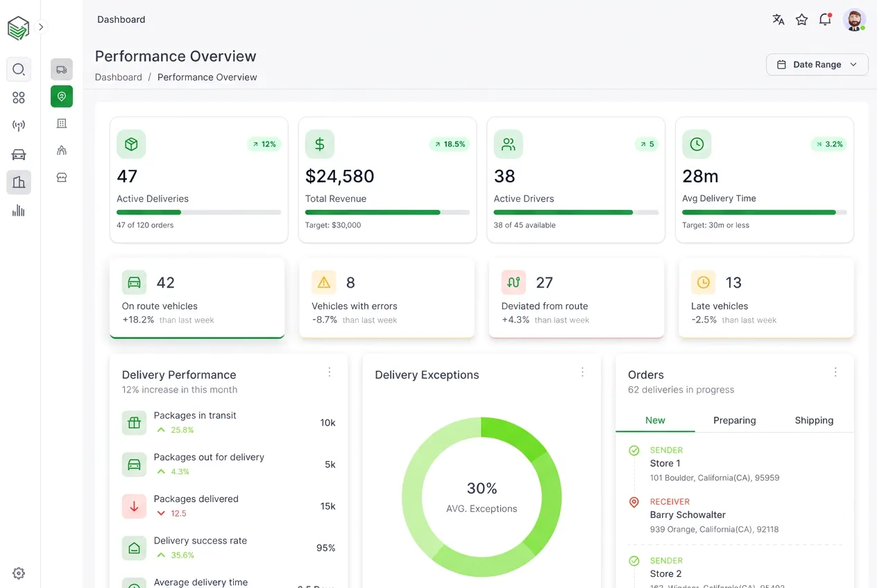The height and width of the screenshot is (588, 877).
Task: Click the 3.2% delivery time trend badge
Action: (829, 144)
